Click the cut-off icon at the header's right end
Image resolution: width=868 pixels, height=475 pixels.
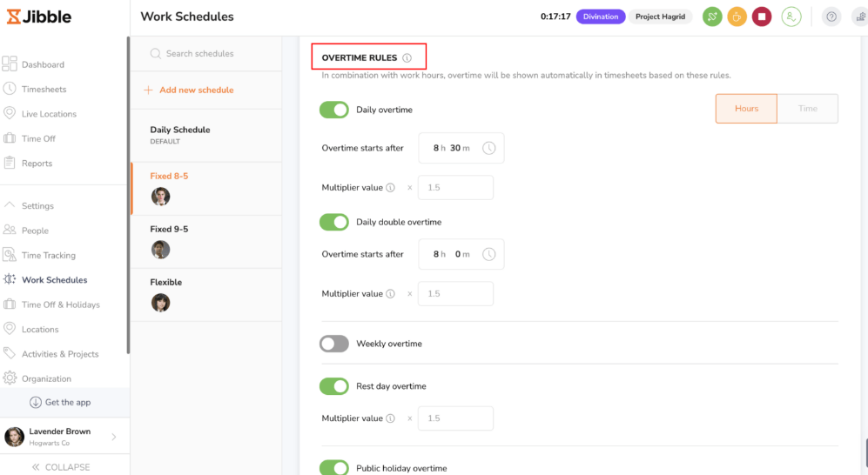click(860, 17)
